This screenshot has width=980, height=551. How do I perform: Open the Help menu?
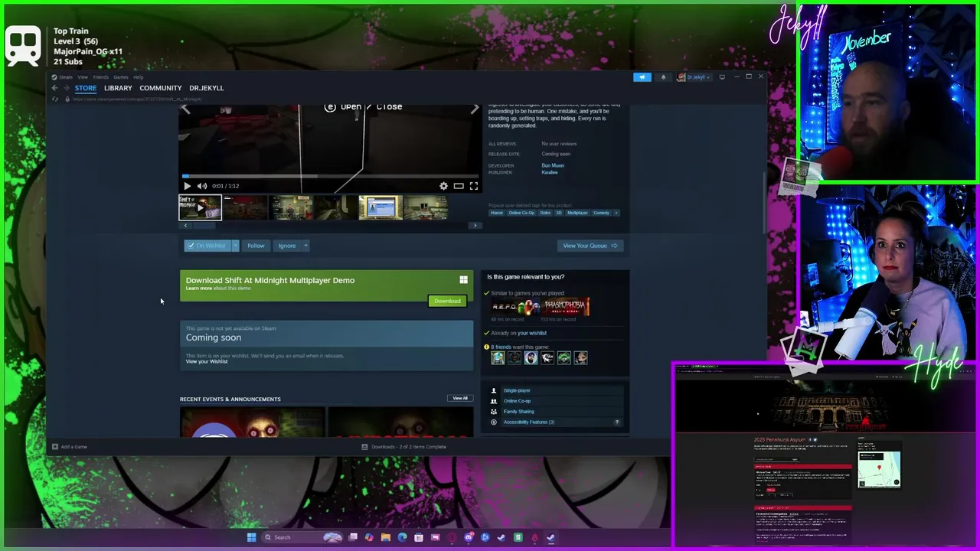pos(138,77)
